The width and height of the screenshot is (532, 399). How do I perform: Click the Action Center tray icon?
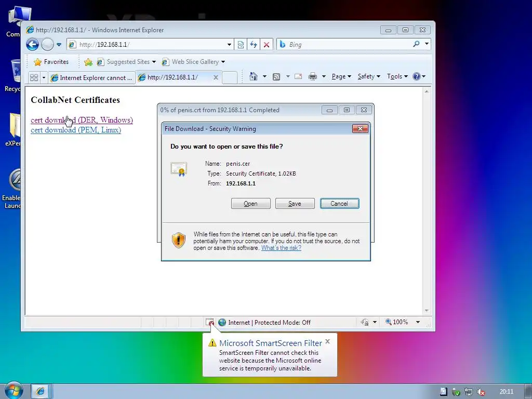tap(444, 392)
